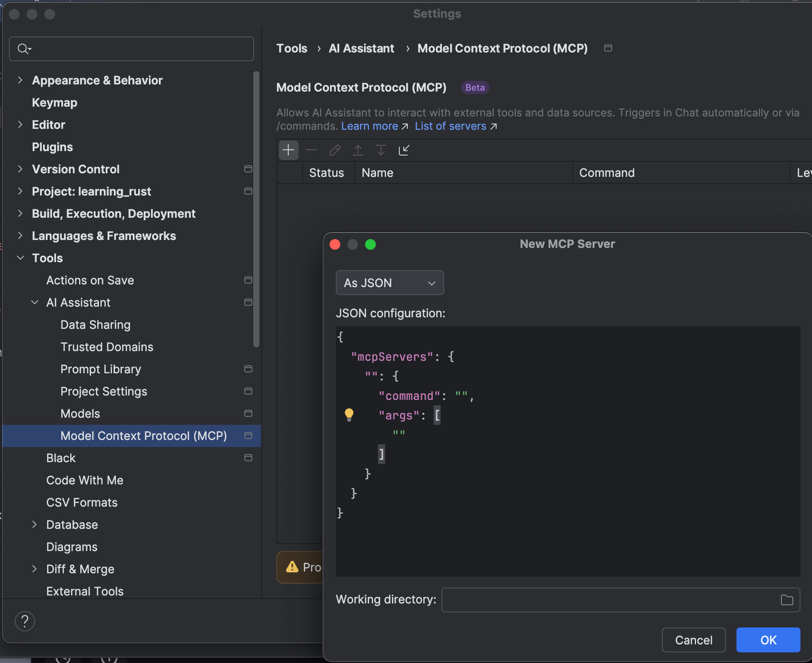Zoom the New MCP Server dialog (green button)

(370, 244)
